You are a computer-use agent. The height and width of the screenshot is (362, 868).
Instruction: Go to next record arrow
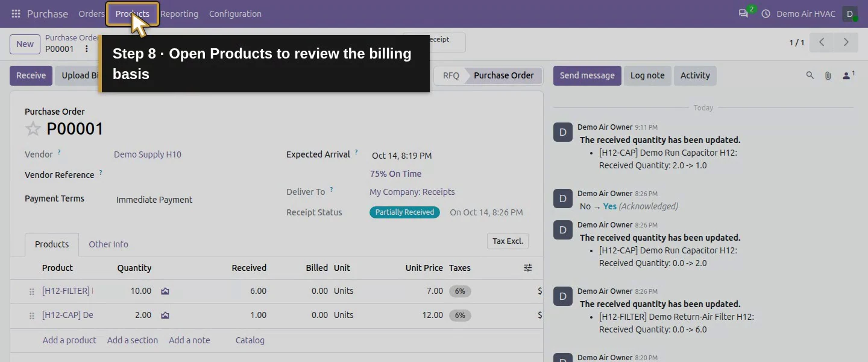click(x=846, y=42)
